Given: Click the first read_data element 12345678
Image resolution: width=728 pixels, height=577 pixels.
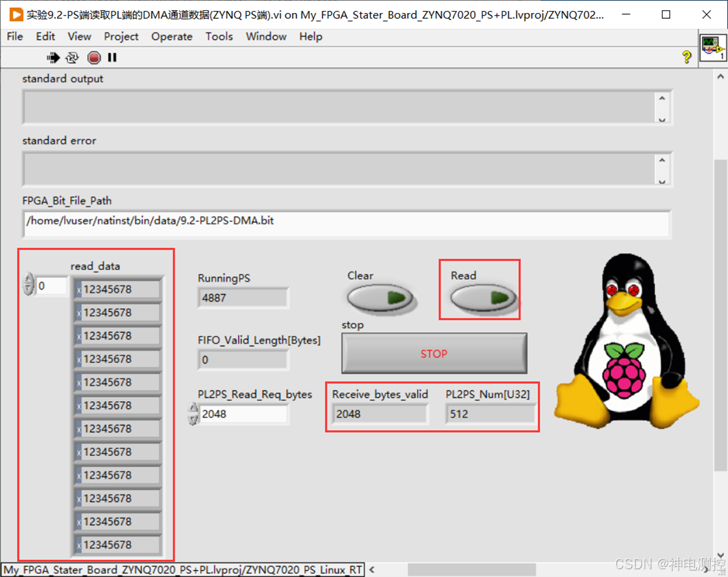Looking at the screenshot, I should pos(118,289).
